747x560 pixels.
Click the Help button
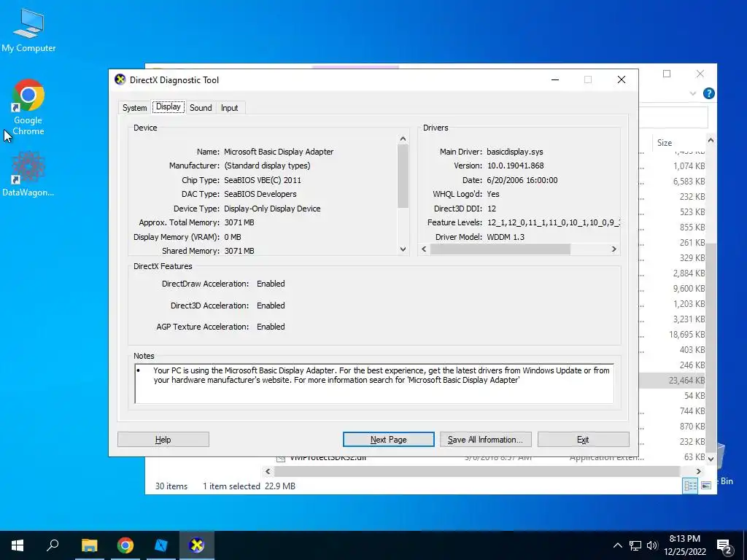[x=163, y=439]
